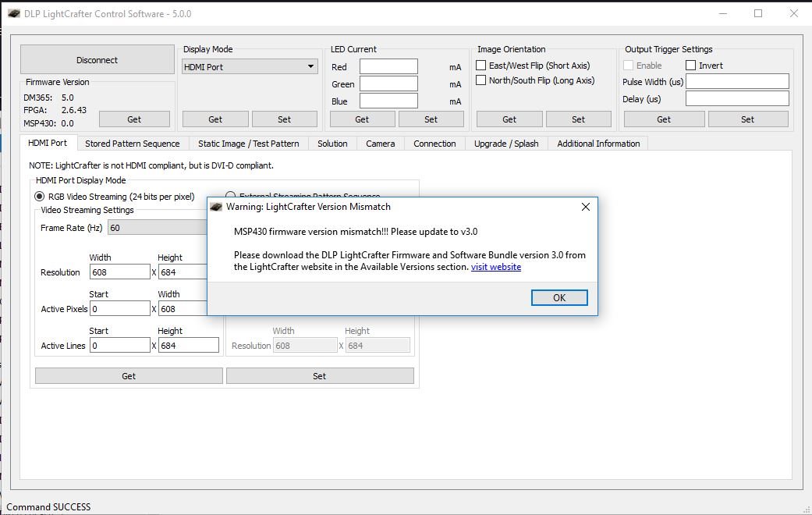
Task: Click the Active Pixels Width field
Action: [183, 309]
